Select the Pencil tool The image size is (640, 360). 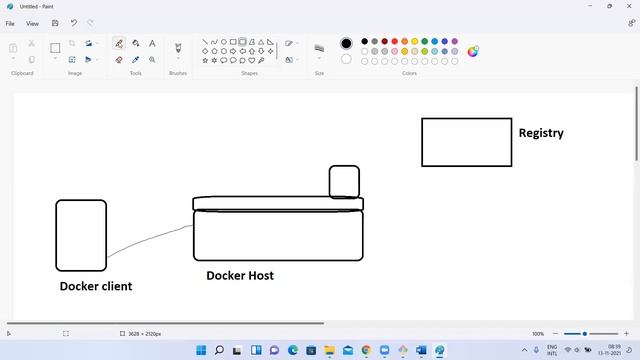coord(119,43)
